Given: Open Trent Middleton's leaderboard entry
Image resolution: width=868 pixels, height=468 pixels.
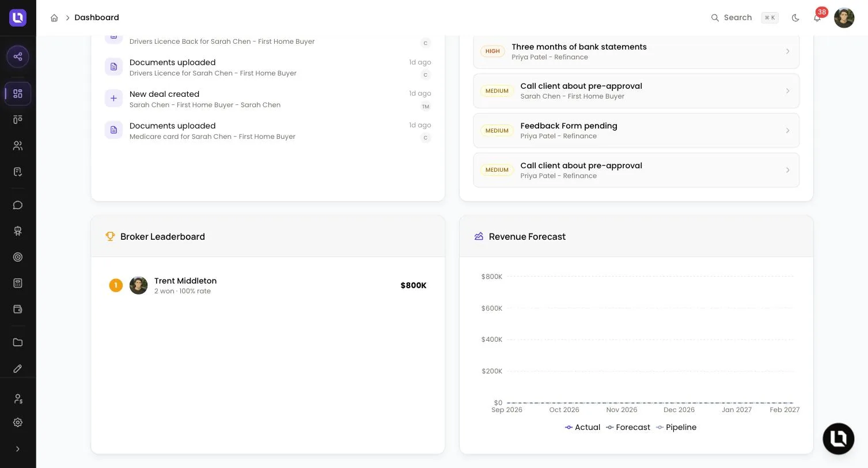Looking at the screenshot, I should pos(268,285).
